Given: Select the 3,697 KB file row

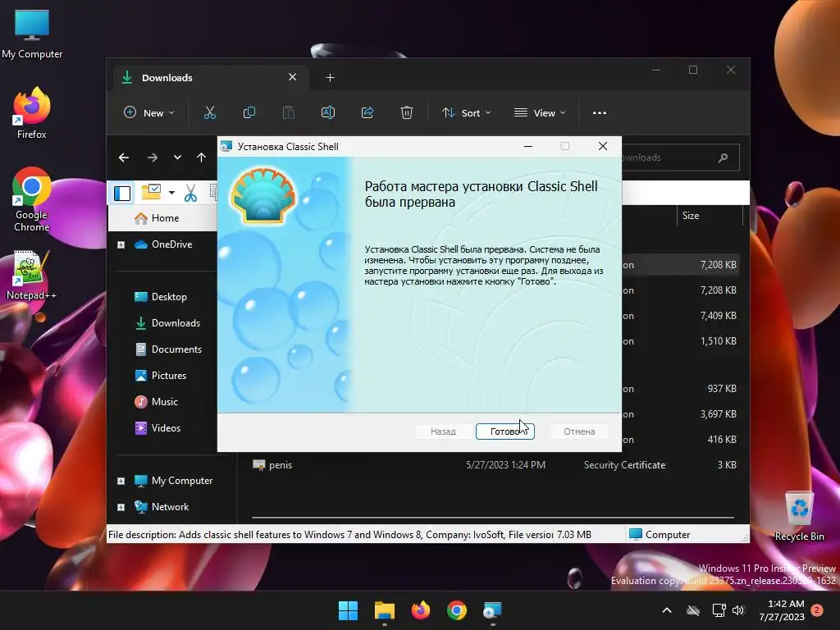Looking at the screenshot, I should (x=680, y=414).
